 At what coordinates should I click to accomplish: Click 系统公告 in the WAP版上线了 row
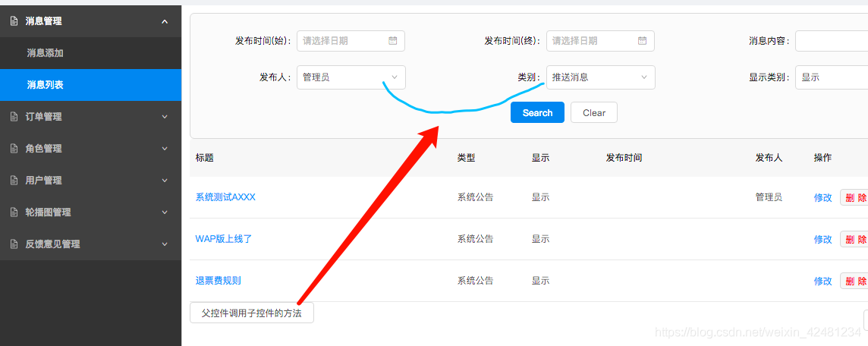(476, 239)
